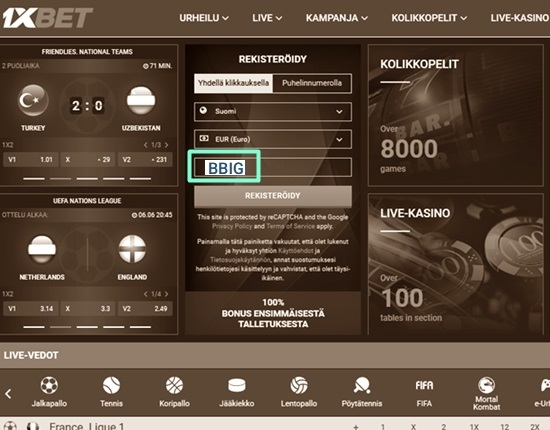
Task: Open the URHEILU menu
Action: [204, 18]
